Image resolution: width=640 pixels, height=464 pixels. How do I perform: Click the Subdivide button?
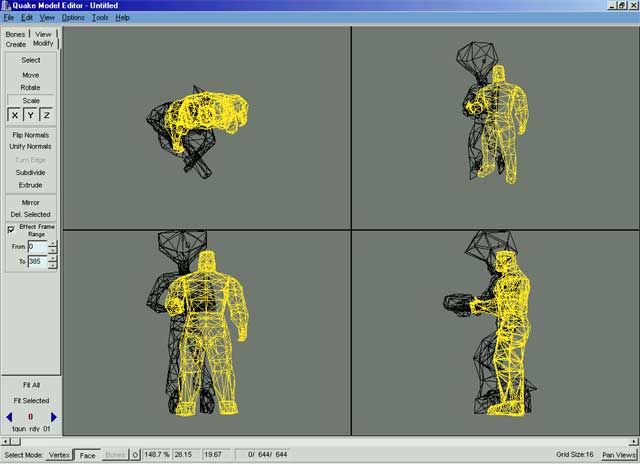tap(31, 172)
